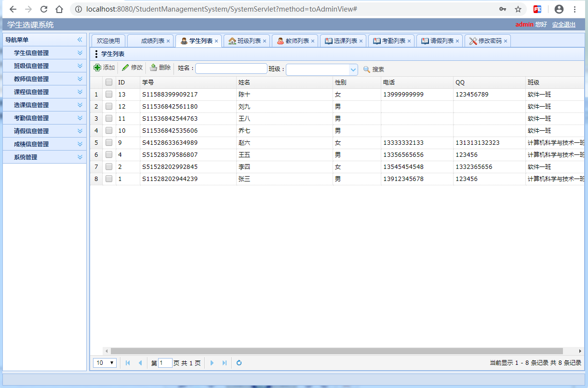588x388 pixels.
Task: Click the browser home icon
Action: point(59,9)
